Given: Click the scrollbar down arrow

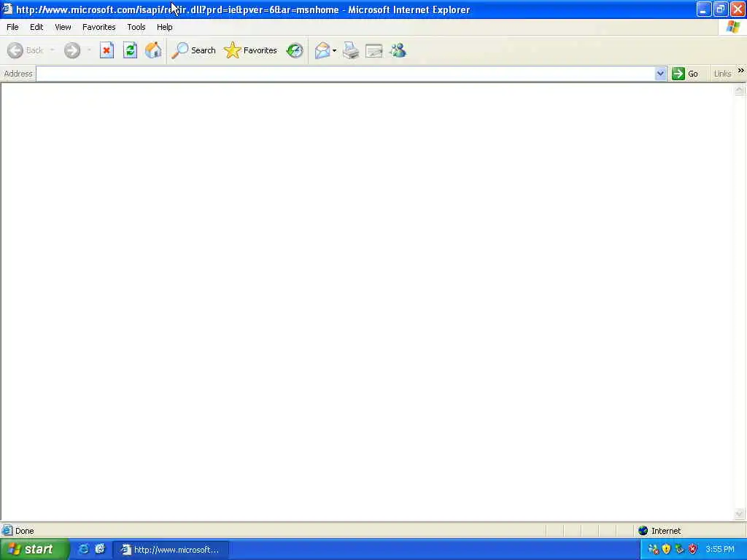Looking at the screenshot, I should click(740, 514).
